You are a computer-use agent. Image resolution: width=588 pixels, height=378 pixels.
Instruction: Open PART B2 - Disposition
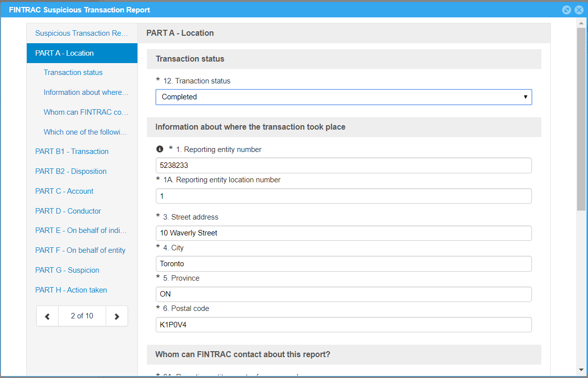pos(71,171)
